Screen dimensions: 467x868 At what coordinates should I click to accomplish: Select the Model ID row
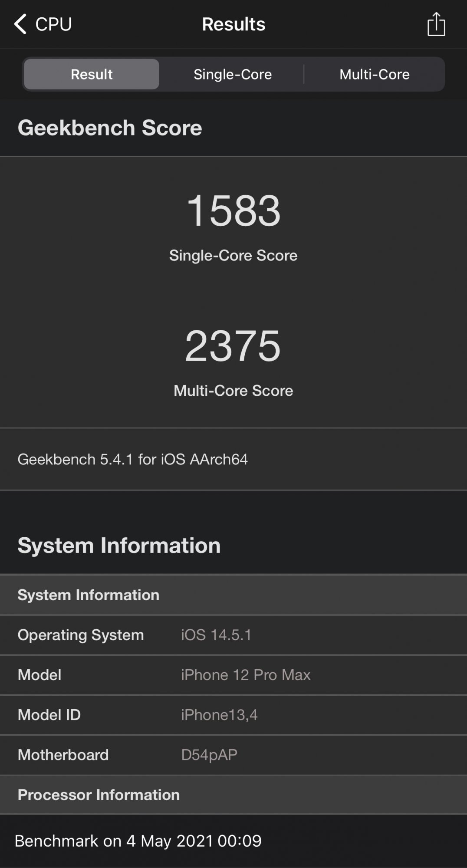(233, 715)
